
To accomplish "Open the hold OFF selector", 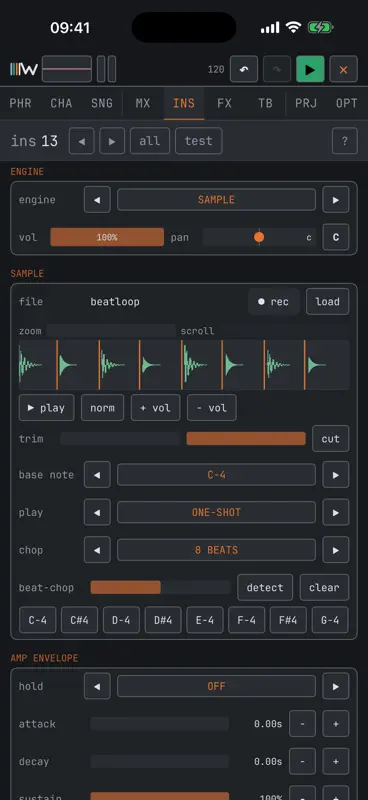I will (x=216, y=686).
